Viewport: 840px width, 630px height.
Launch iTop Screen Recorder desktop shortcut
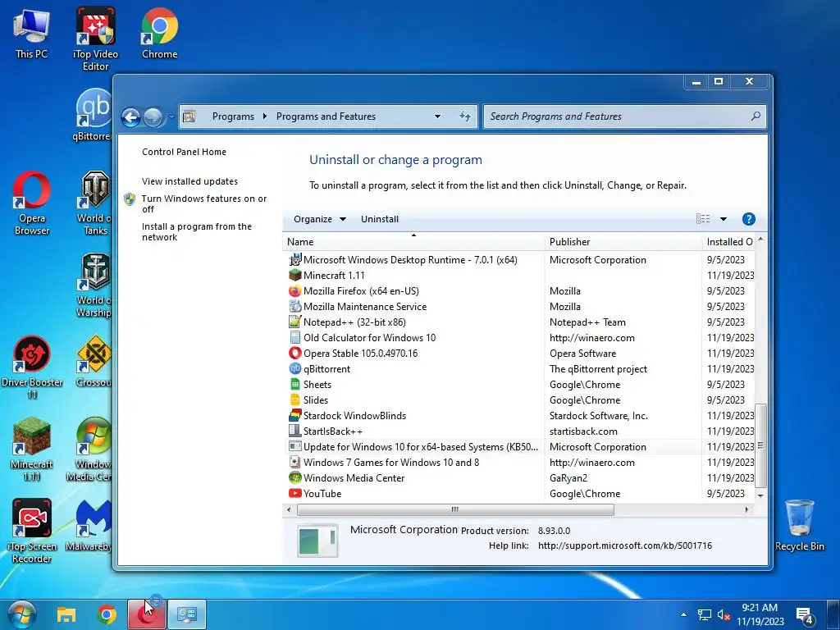pos(32,532)
